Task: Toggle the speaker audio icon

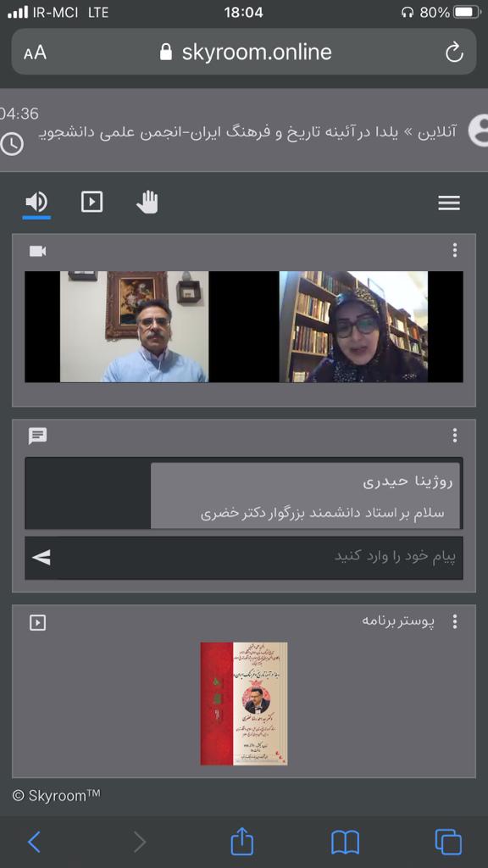Action: (36, 202)
